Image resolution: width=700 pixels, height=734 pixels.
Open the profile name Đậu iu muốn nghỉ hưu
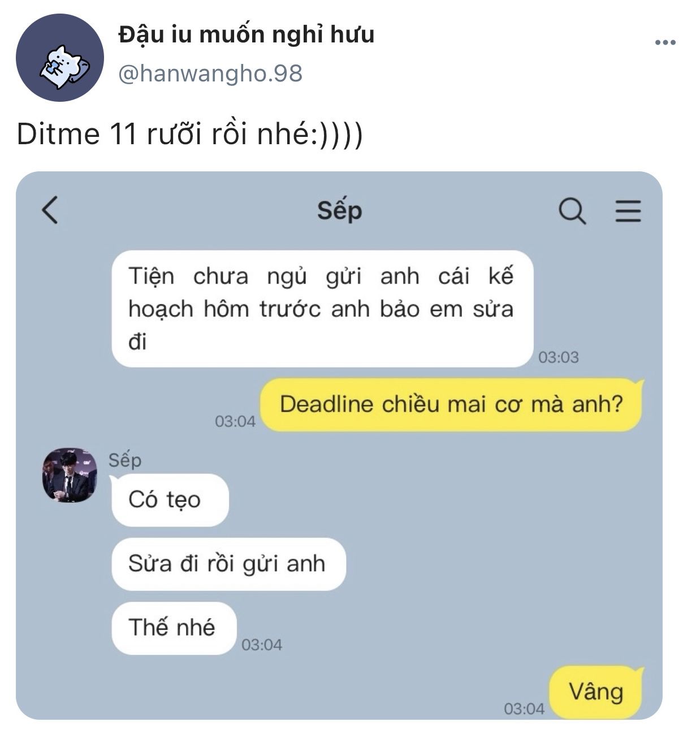[247, 34]
